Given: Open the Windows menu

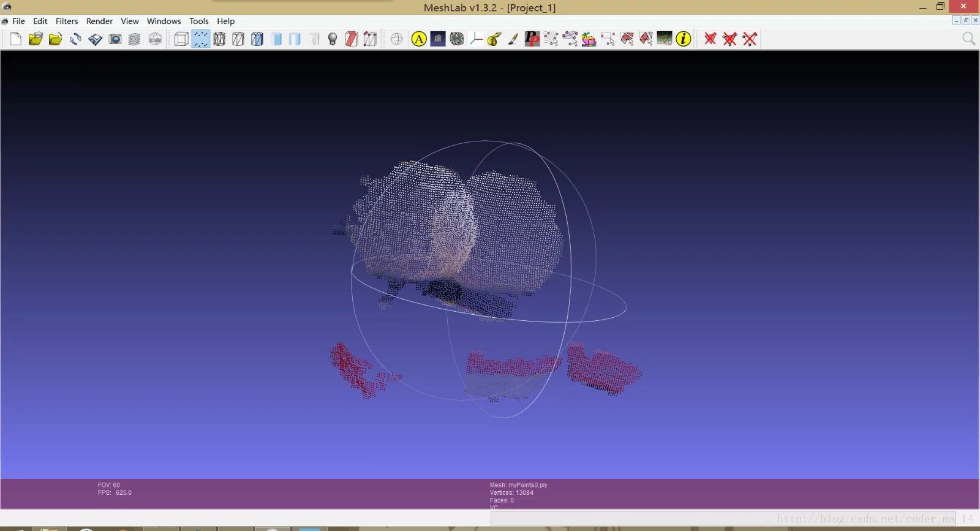Looking at the screenshot, I should pyautogui.click(x=164, y=21).
